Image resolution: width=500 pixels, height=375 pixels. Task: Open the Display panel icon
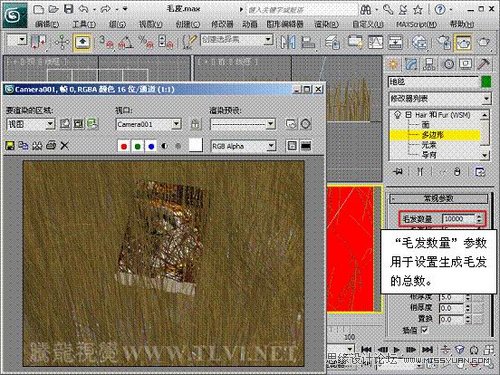(466, 64)
